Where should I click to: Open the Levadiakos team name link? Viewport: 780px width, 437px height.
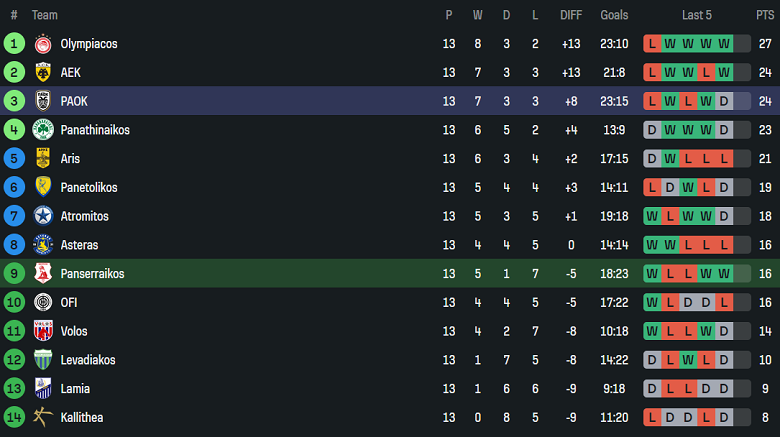pos(88,360)
